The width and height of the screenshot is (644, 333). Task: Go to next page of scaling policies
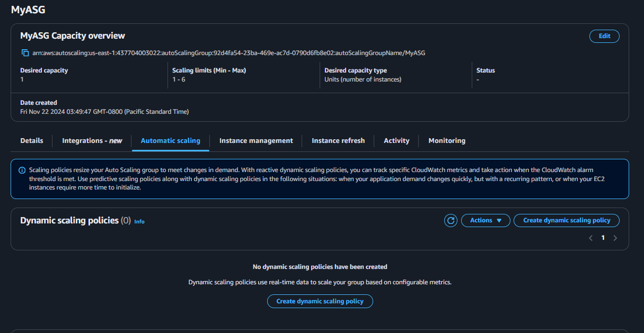click(615, 238)
